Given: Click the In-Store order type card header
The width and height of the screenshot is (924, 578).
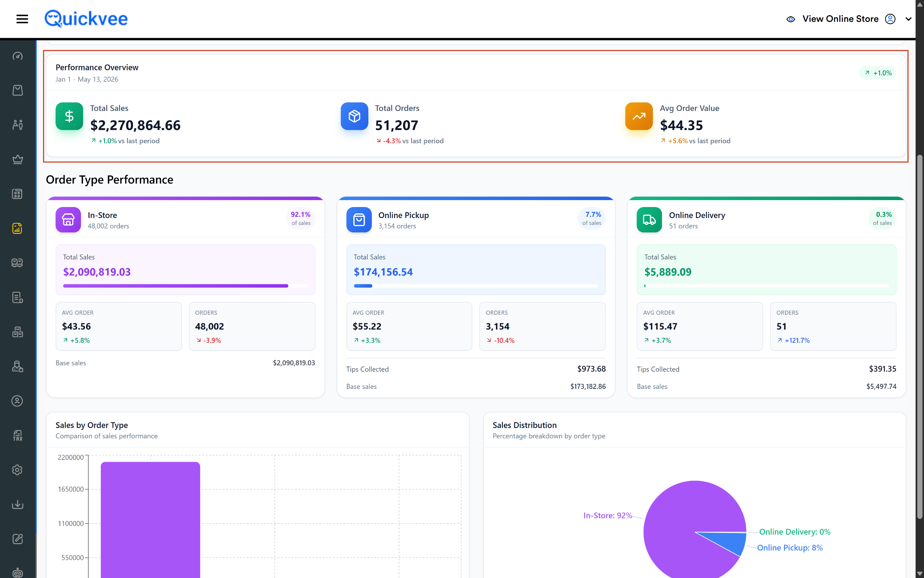Looking at the screenshot, I should click(185, 219).
